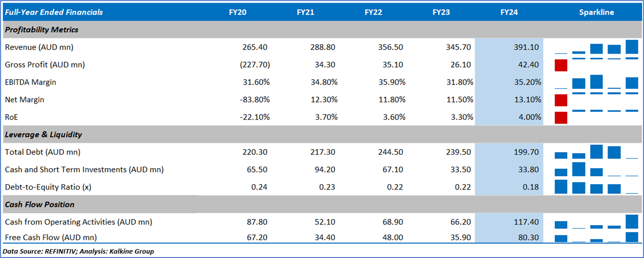Select the Profitability Metrics section header
This screenshot has height=258, width=644.
(x=42, y=30)
